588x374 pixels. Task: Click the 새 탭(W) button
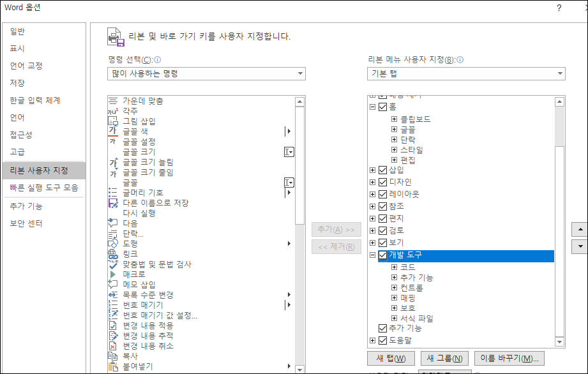pyautogui.click(x=391, y=358)
